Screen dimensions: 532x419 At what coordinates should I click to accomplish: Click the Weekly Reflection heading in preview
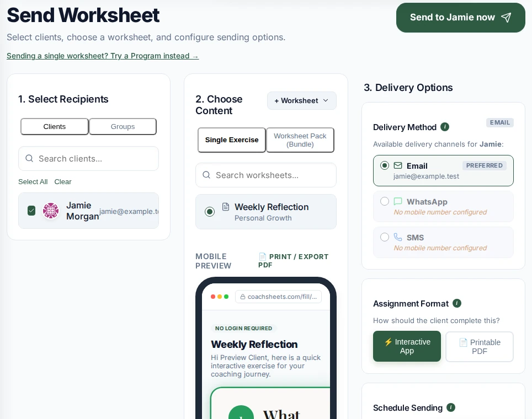[x=254, y=345]
